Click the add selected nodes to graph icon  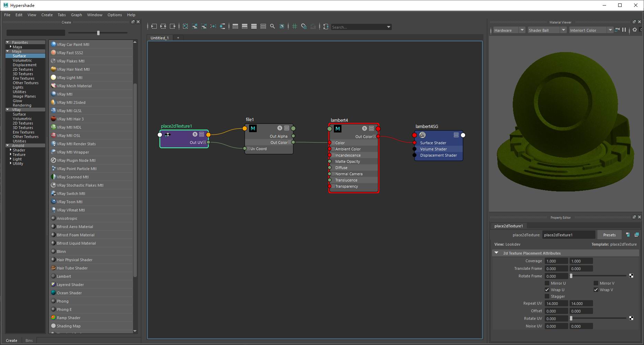point(195,27)
